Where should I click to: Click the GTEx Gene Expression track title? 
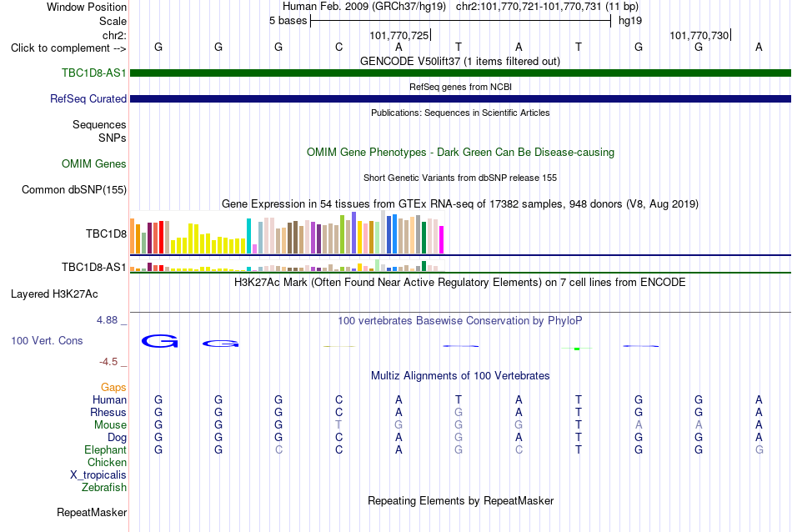[x=460, y=203]
